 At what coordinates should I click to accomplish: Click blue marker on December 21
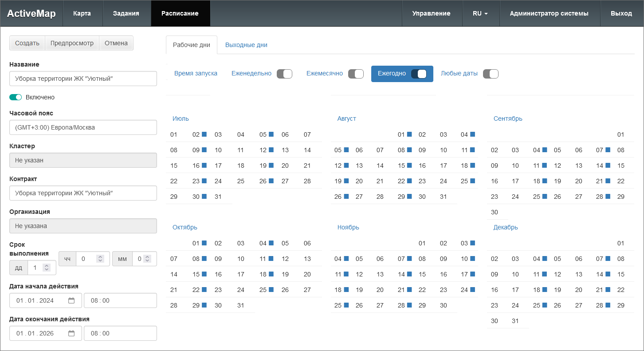tap(608, 289)
